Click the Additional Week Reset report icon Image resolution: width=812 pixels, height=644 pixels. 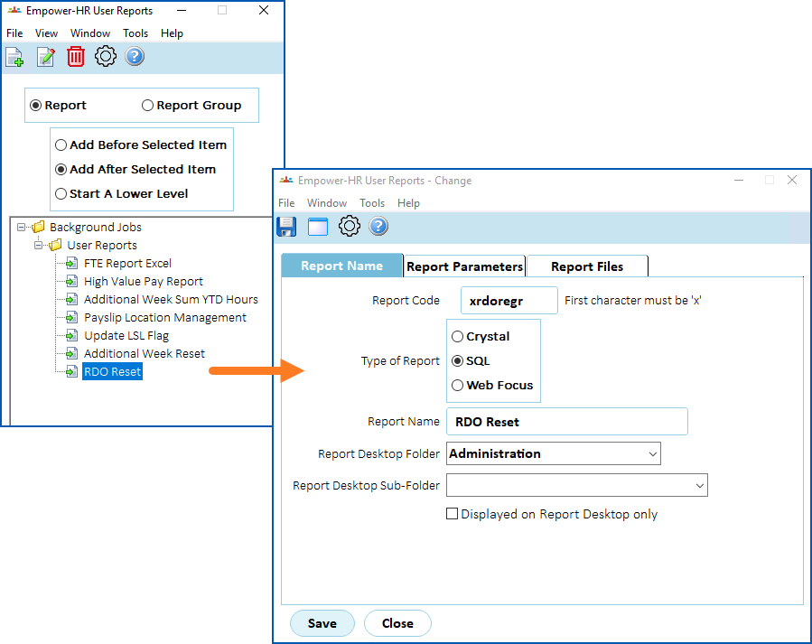tap(72, 354)
